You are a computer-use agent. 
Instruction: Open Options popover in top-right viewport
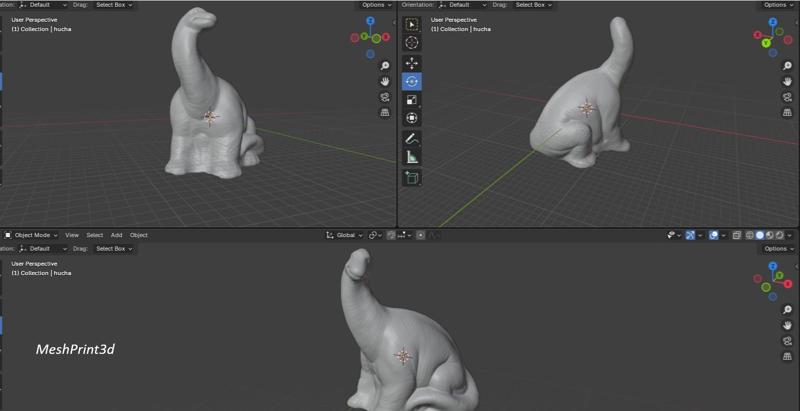tap(779, 5)
